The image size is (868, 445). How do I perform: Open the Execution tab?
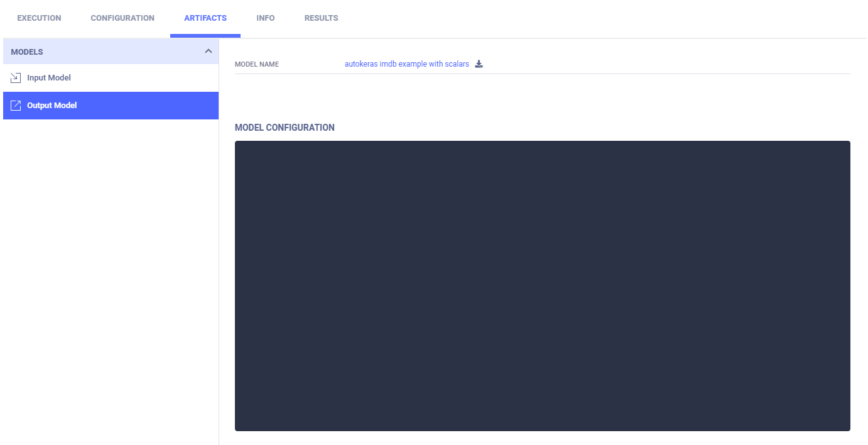point(39,18)
